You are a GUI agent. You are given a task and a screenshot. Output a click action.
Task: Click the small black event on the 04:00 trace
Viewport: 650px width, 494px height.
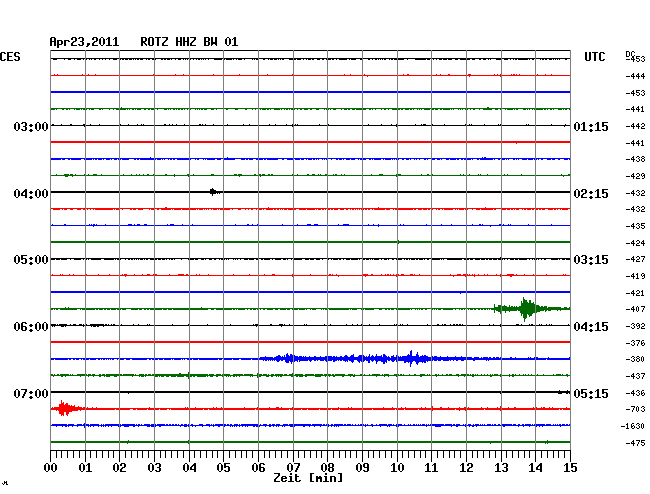213,191
